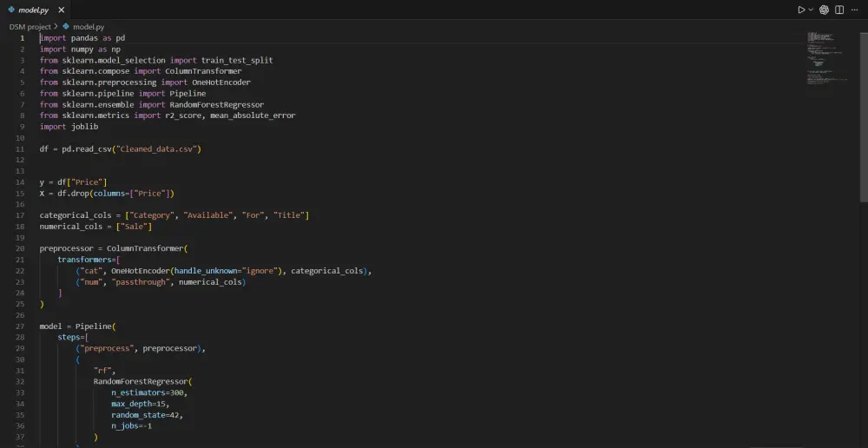
Task: Click the "cat" string on line 22
Action: click(91, 271)
